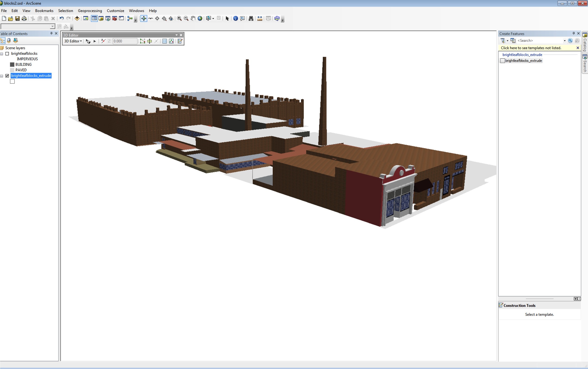This screenshot has width=588, height=369.
Task: Open the Edit menu
Action: (x=15, y=11)
